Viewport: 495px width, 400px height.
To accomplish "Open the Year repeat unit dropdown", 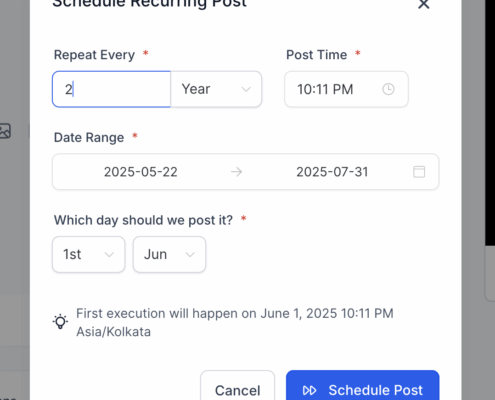I will coord(216,89).
